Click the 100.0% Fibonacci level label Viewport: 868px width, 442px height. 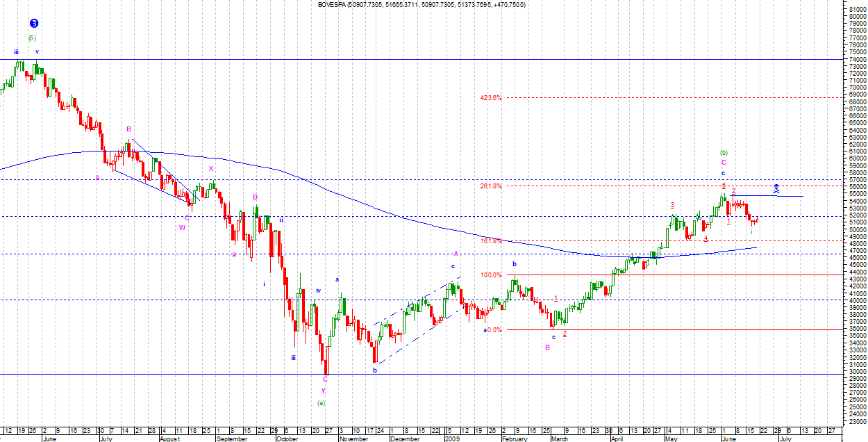click(x=490, y=275)
